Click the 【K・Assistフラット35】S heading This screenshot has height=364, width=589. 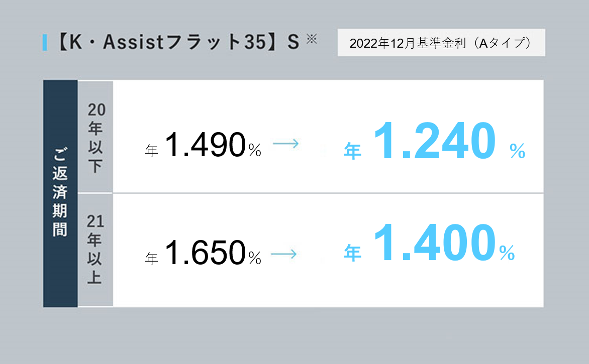tap(178, 42)
